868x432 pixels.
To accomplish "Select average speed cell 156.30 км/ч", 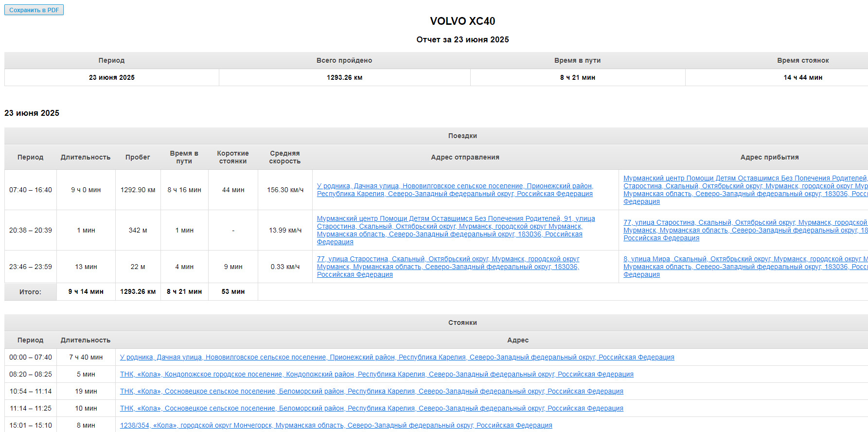I will 285,190.
